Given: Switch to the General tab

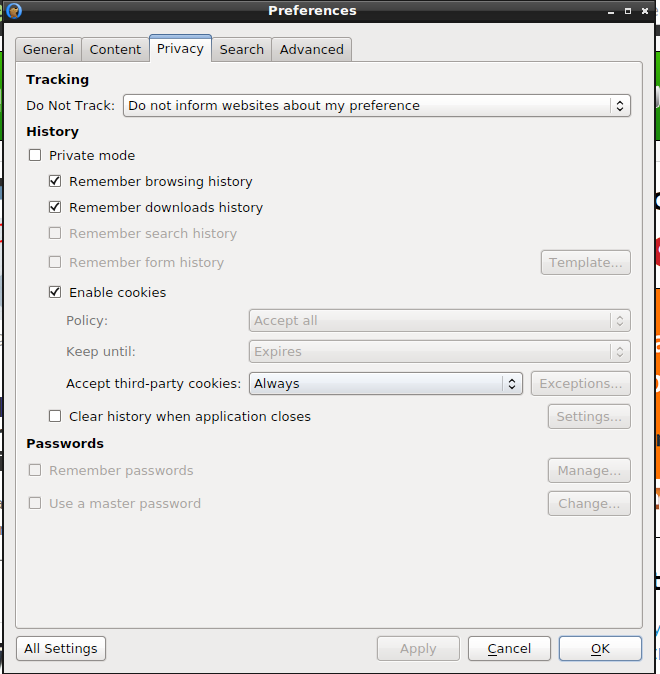Looking at the screenshot, I should point(48,49).
